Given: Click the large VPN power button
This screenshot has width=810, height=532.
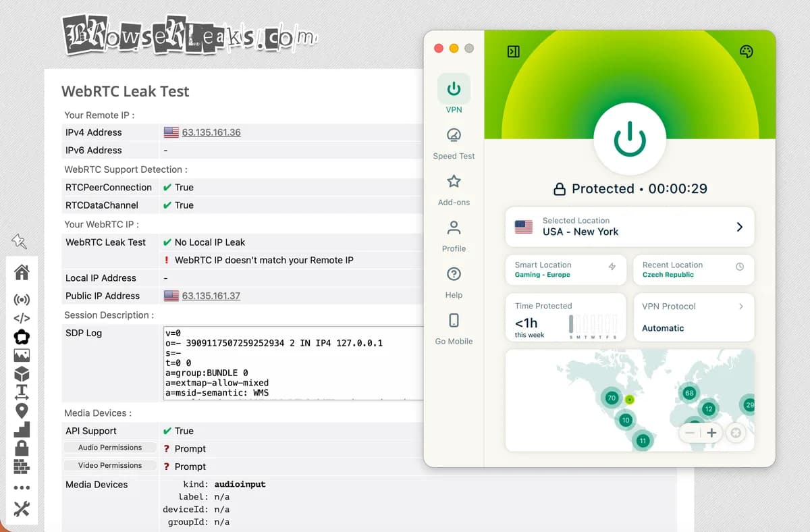Looking at the screenshot, I should [630, 139].
